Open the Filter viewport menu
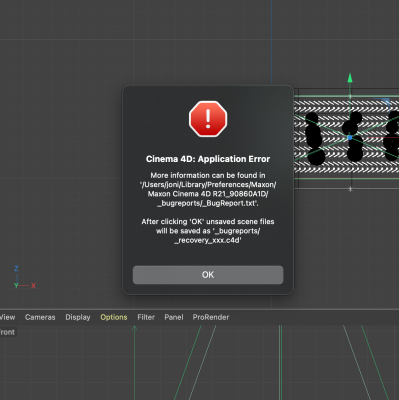399x400 pixels. click(x=146, y=317)
